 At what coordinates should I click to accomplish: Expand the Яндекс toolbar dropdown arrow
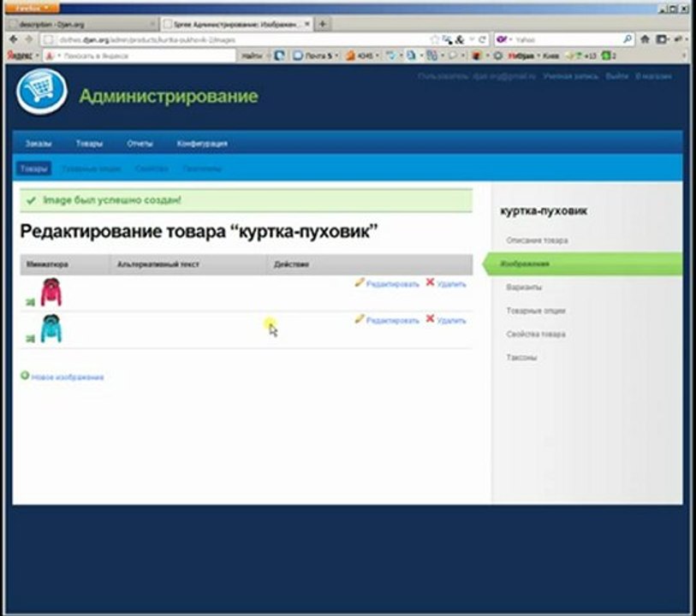38,56
